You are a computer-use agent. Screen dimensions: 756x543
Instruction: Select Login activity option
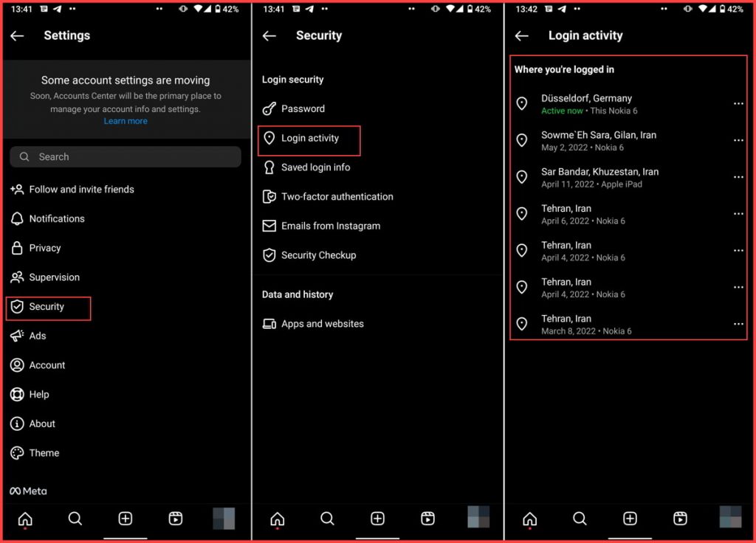pyautogui.click(x=309, y=139)
